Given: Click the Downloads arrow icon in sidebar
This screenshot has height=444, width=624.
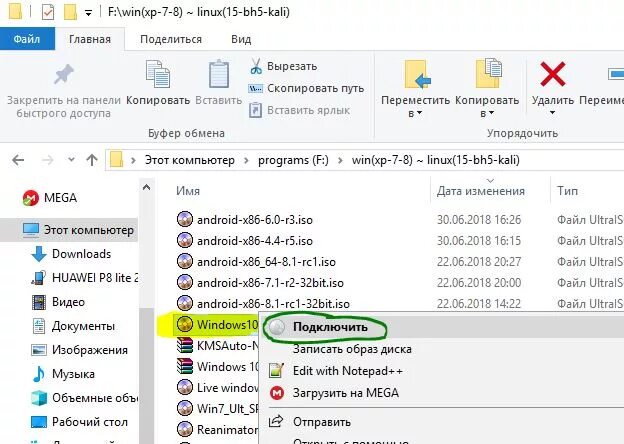Looking at the screenshot, I should click(39, 254).
